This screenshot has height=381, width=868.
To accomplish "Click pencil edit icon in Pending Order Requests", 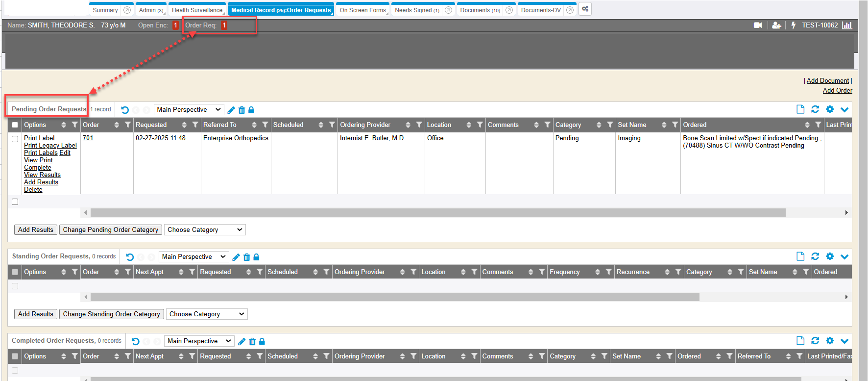I will point(231,110).
